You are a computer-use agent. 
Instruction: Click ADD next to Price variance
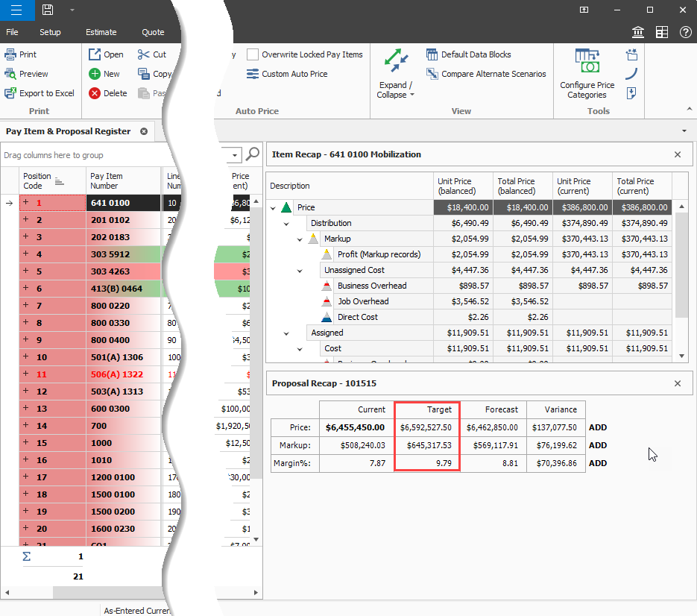point(598,428)
